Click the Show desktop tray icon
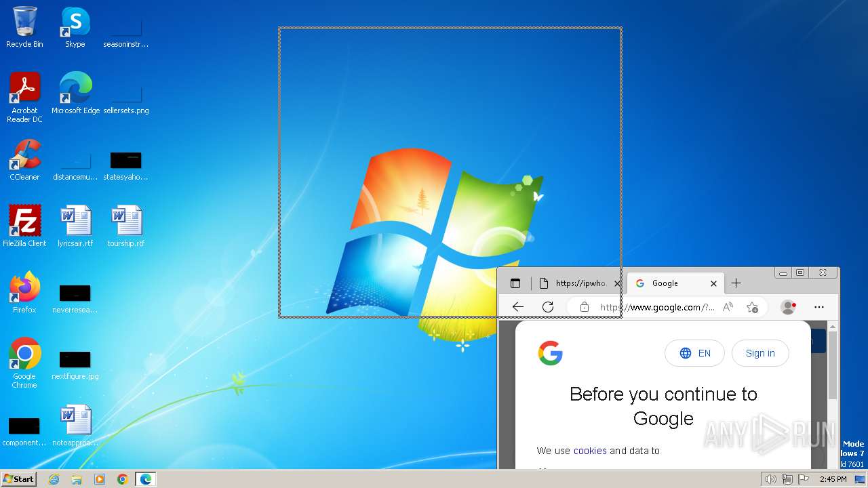Image resolution: width=868 pixels, height=488 pixels. tap(860, 479)
